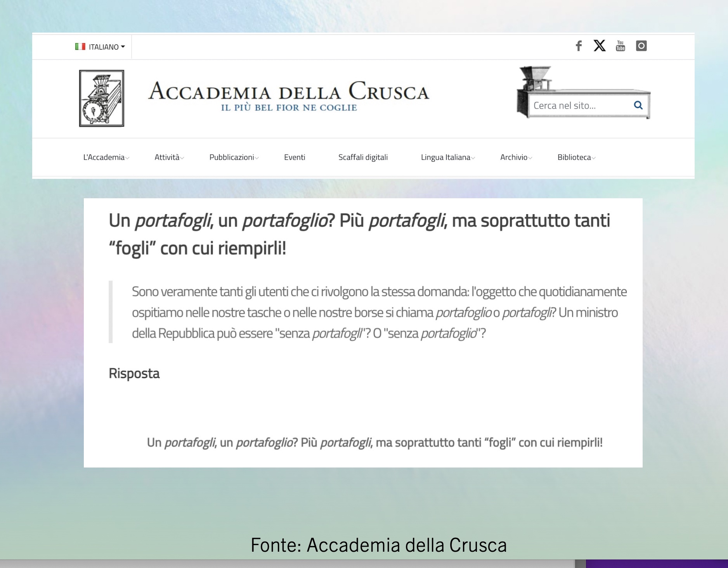728x568 pixels.
Task: Expand the Pubblicazioni menu
Action: (234, 157)
